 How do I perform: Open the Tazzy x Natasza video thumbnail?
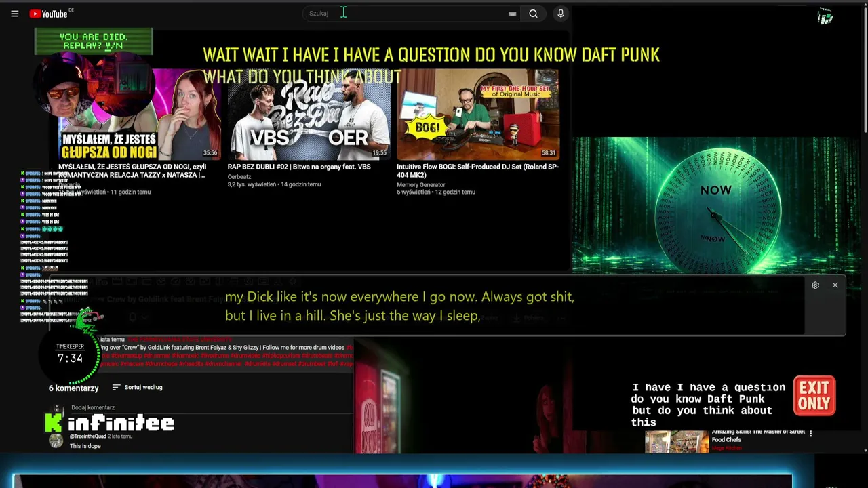pyautogui.click(x=139, y=114)
